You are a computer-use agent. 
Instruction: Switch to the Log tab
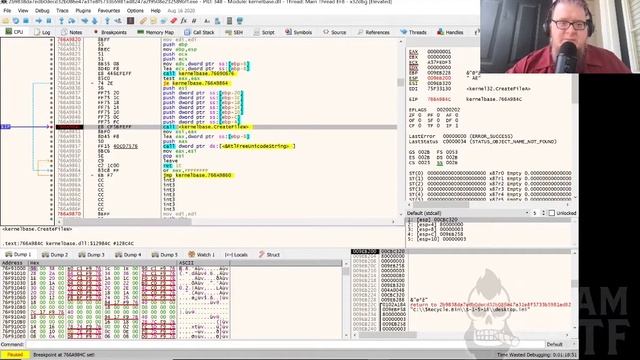(x=42, y=32)
